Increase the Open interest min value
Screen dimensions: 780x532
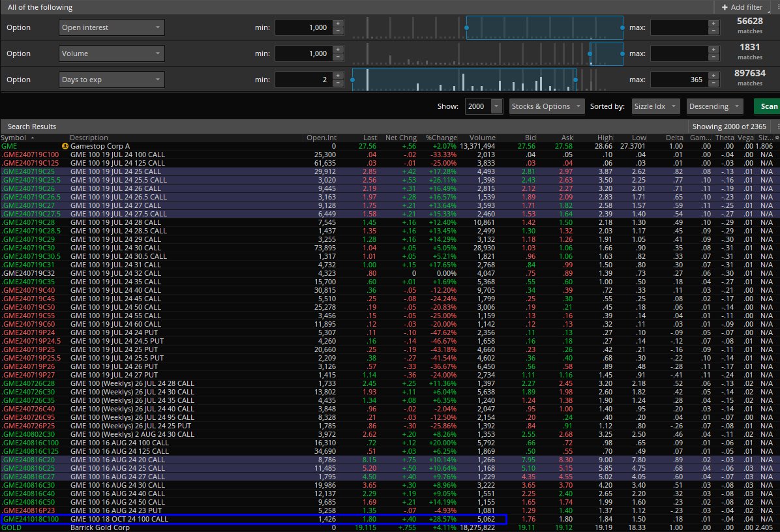click(x=338, y=23)
